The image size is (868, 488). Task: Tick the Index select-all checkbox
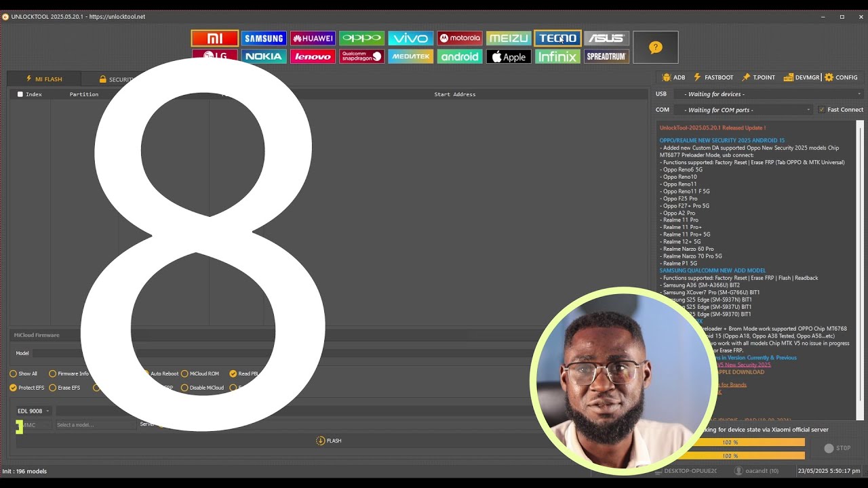pyautogui.click(x=20, y=94)
